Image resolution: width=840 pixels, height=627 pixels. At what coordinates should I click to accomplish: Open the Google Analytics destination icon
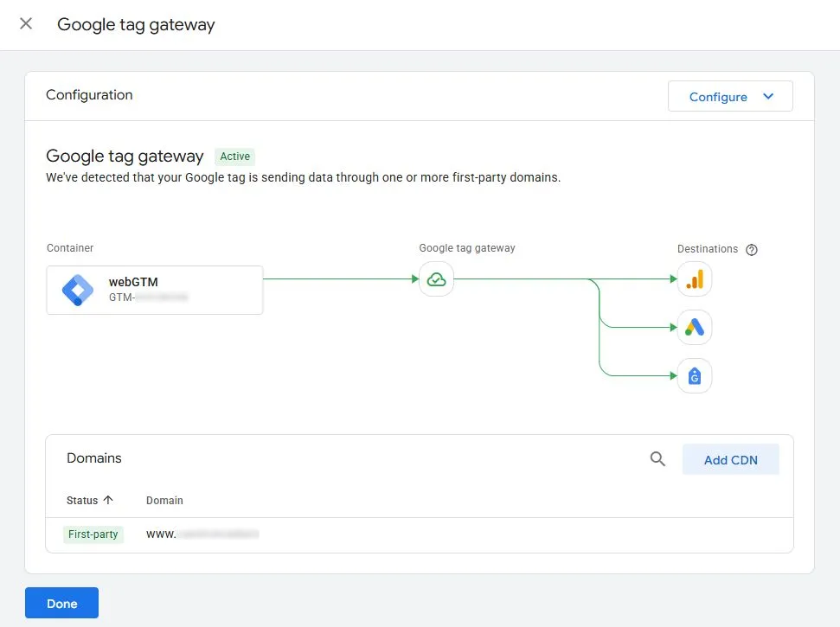(x=695, y=279)
